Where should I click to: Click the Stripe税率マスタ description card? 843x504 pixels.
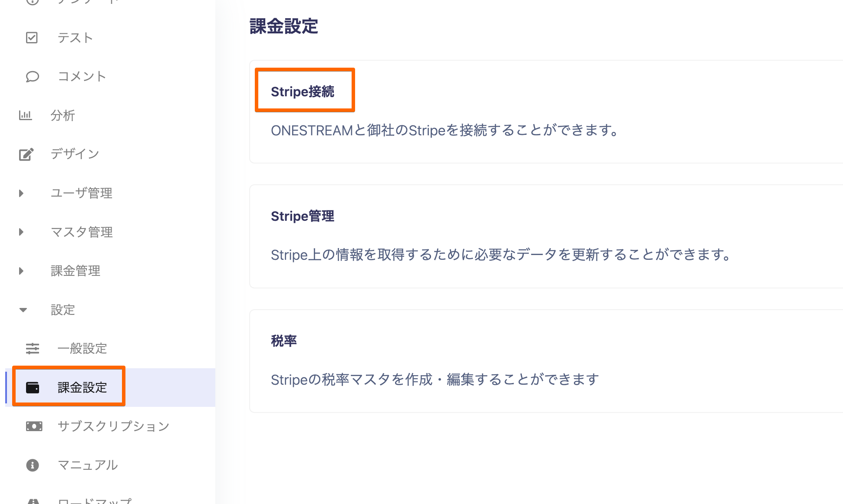click(x=546, y=361)
